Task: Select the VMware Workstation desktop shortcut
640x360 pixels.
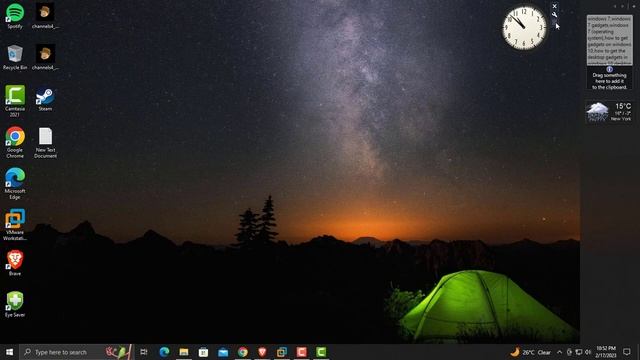Action: point(15,224)
